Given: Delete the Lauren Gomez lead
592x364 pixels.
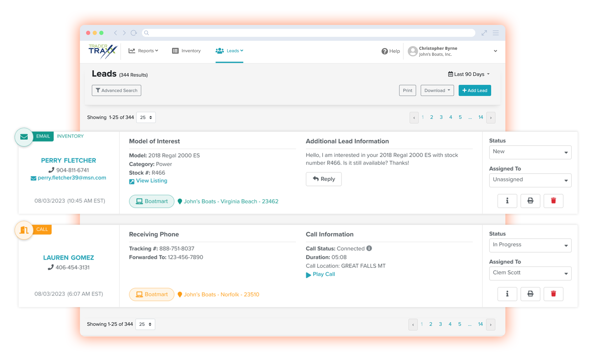Looking at the screenshot, I should tap(553, 294).
